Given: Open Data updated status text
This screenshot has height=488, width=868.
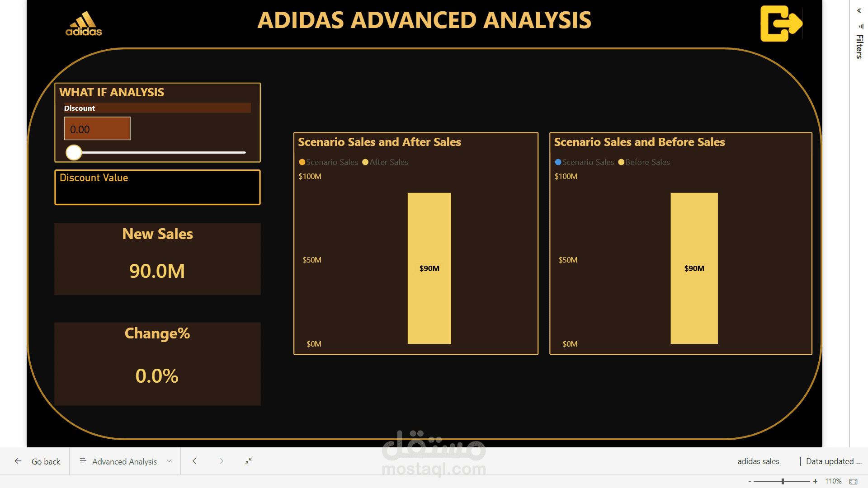Looking at the screenshot, I should click(x=833, y=461).
